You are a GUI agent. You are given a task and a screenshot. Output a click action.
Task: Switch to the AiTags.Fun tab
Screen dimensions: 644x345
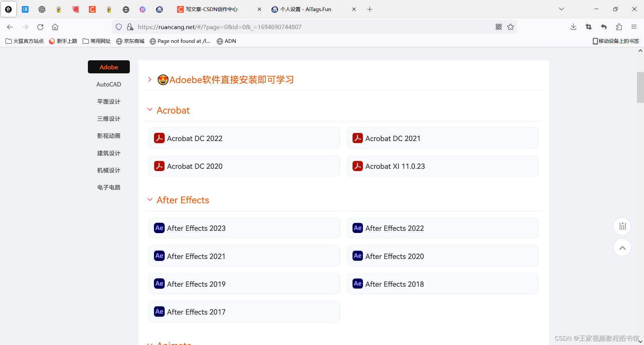pos(305,9)
